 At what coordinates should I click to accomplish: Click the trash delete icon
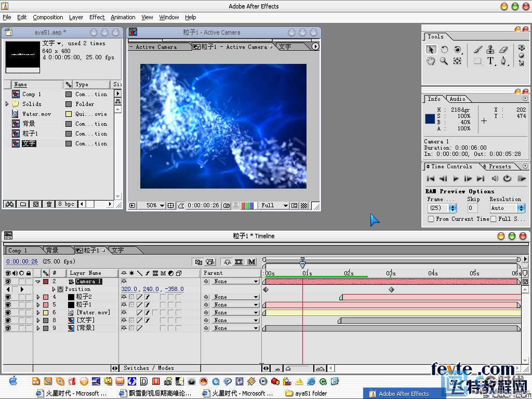coord(49,204)
